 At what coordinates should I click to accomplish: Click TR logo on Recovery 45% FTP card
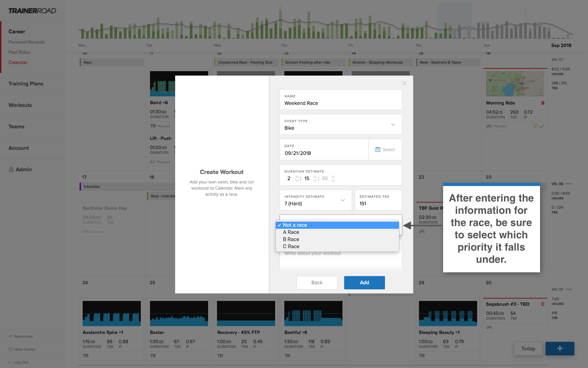pos(220,356)
